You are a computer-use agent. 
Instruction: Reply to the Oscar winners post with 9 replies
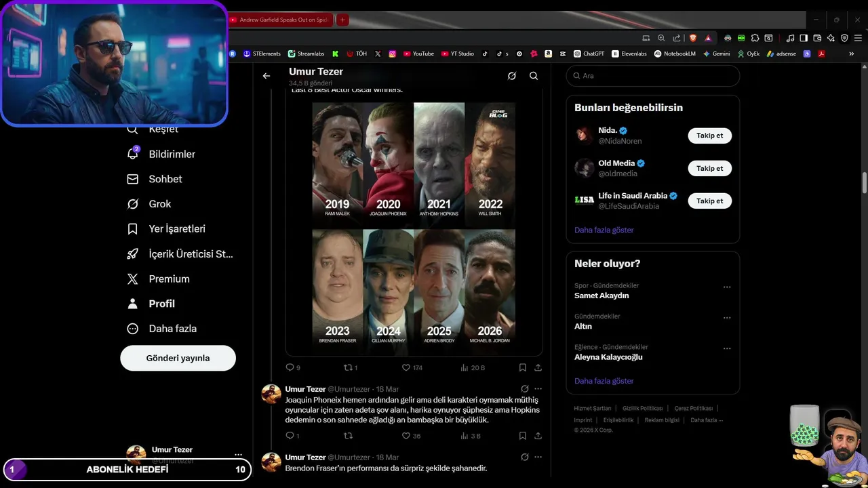click(292, 367)
